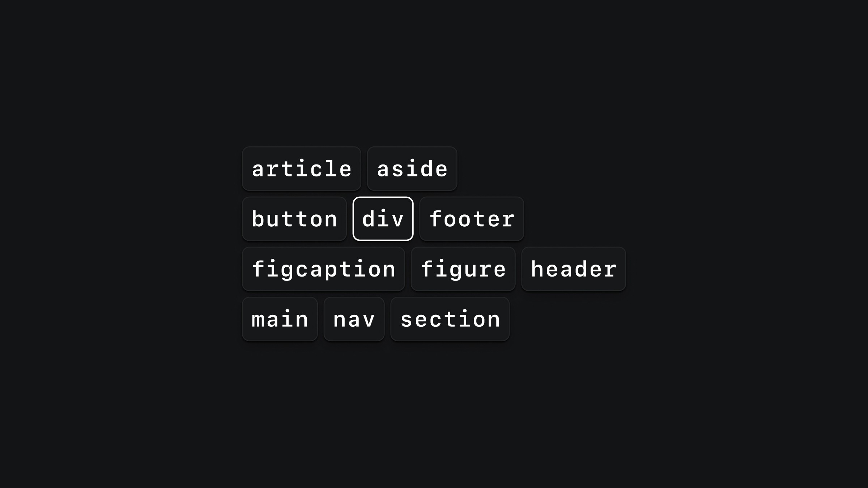Select the aside HTML element tag
This screenshot has width=868, height=488.
click(x=413, y=168)
